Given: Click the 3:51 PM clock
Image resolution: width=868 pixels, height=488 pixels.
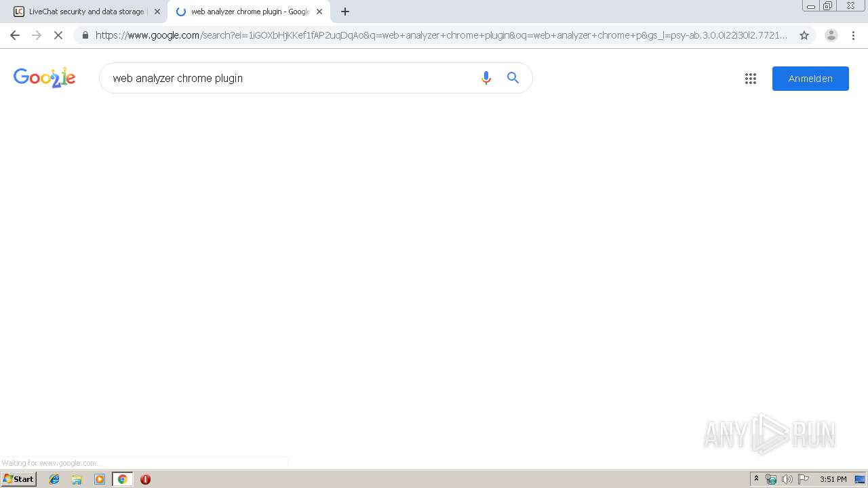Looking at the screenshot, I should [x=833, y=479].
